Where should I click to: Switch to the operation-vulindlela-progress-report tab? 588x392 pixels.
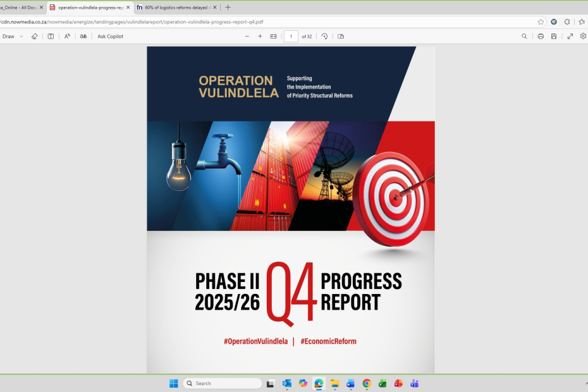point(91,8)
